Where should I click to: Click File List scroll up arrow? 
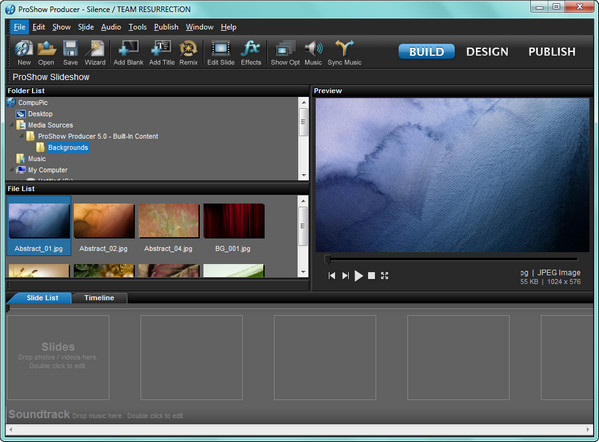[x=303, y=201]
